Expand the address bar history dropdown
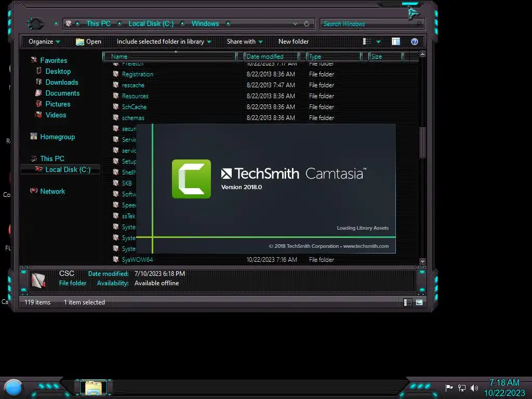532x399 pixels. [295, 24]
